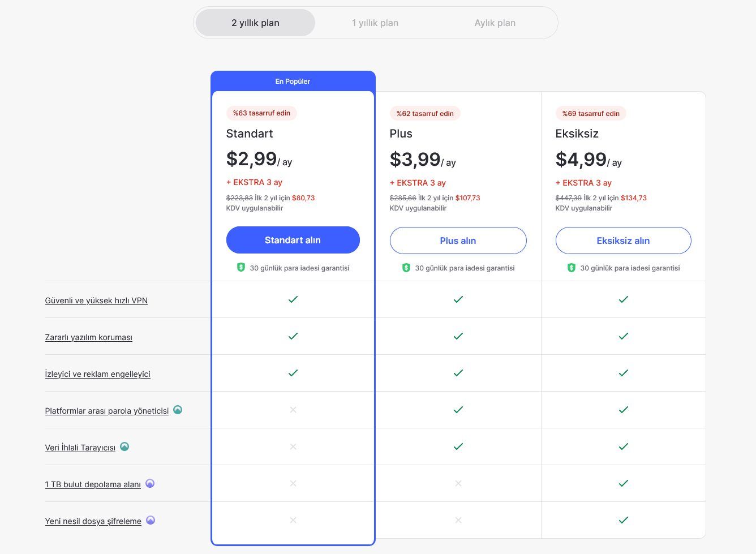Image resolution: width=756 pixels, height=554 pixels.
Task: Click the Standart checkmark for İzleyici ve reklam engelleyici
Action: 293,373
